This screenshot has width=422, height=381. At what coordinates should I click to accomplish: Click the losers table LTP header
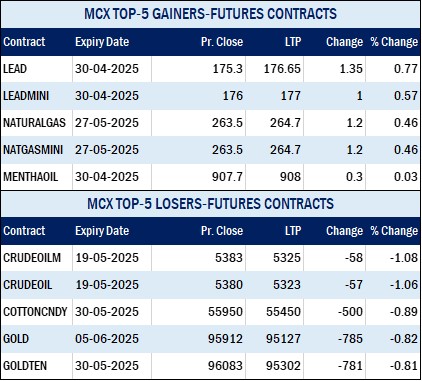(x=293, y=231)
